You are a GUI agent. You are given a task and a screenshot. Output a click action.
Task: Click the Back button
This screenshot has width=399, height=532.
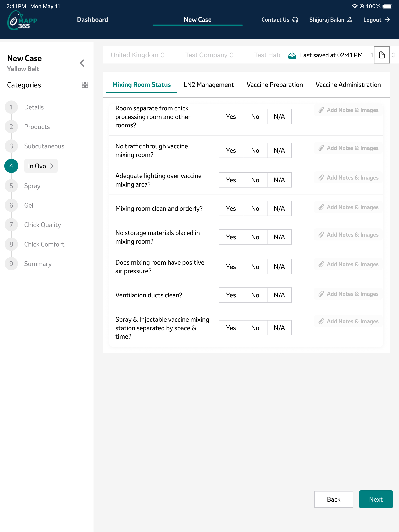pyautogui.click(x=334, y=499)
